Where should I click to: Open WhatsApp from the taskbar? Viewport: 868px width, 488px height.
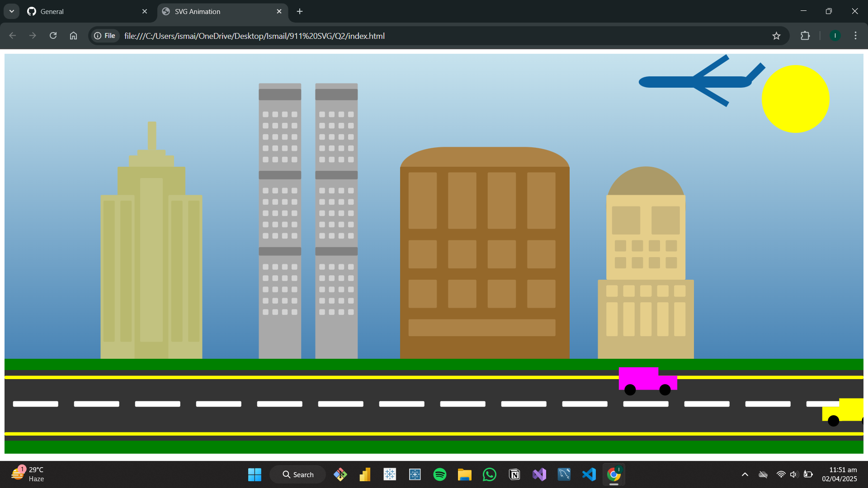(x=489, y=474)
